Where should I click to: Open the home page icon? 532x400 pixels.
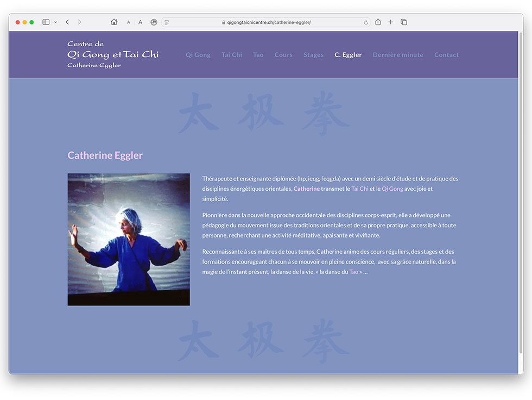(x=114, y=22)
